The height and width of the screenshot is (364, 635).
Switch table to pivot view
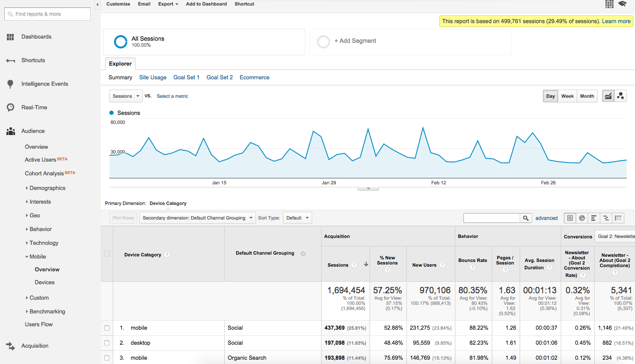(x=618, y=218)
